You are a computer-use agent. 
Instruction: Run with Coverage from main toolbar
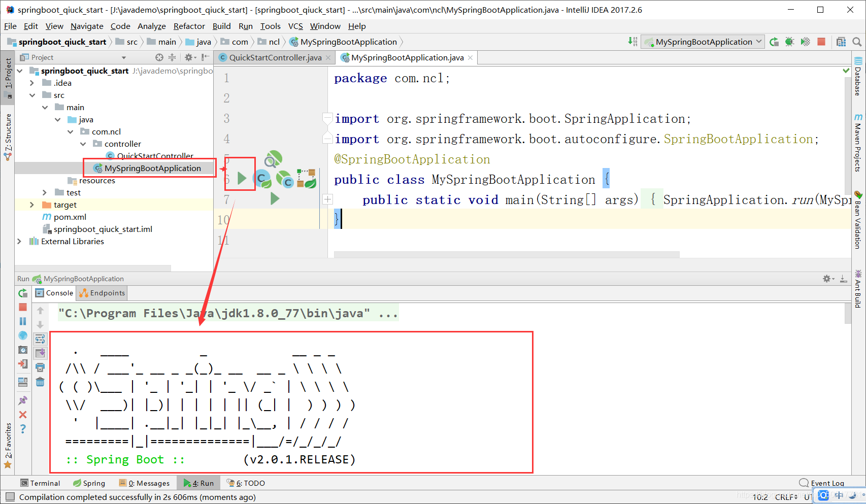click(x=805, y=42)
